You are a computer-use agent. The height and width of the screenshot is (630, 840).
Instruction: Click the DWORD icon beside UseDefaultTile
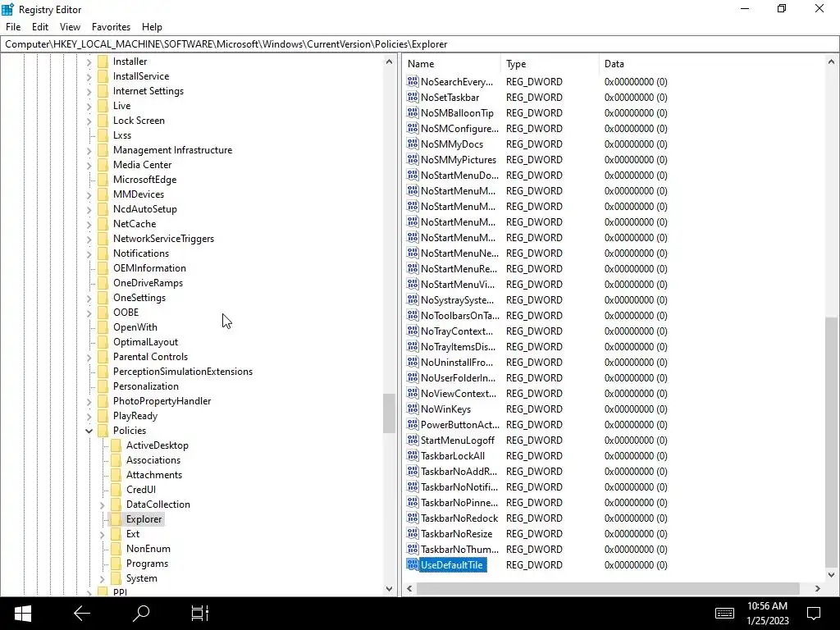pyautogui.click(x=413, y=564)
